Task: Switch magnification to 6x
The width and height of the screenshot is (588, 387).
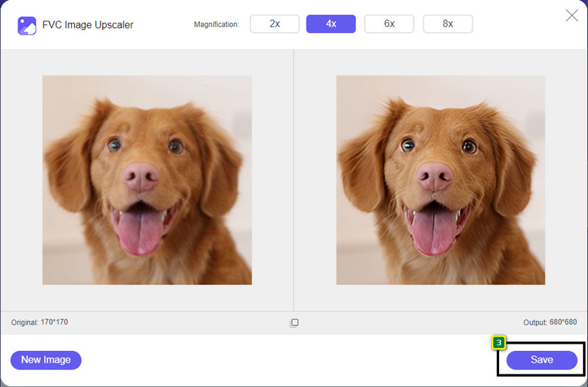Action: coord(389,23)
